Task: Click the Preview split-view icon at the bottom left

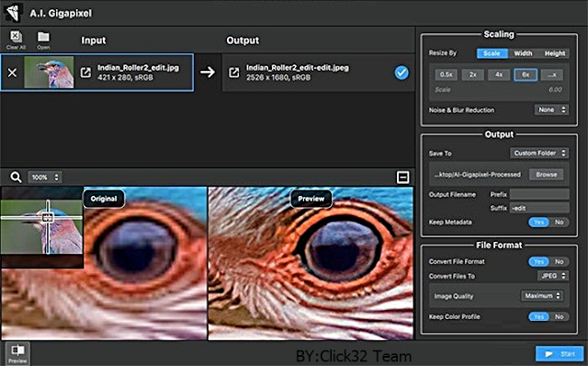Action: 17,353
